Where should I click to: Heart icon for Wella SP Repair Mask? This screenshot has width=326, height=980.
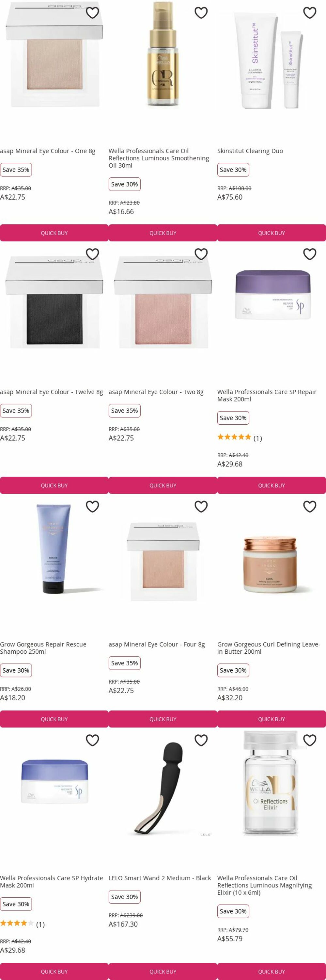(310, 254)
